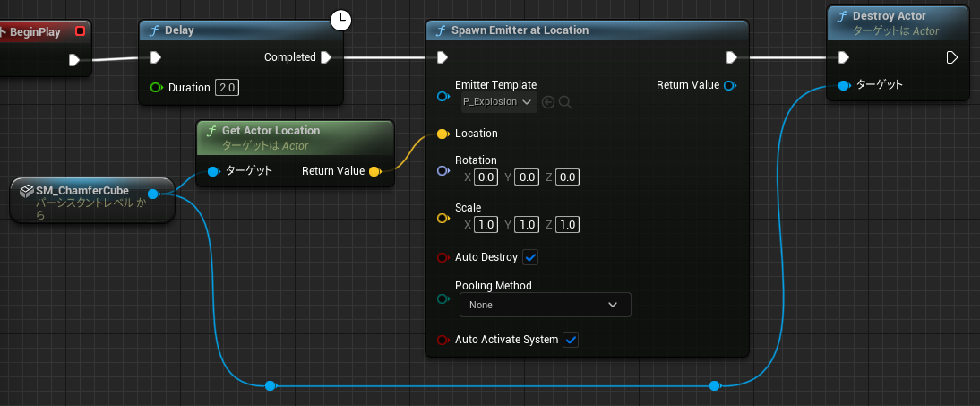Click the Destroy Actor exec output pin

pyautogui.click(x=952, y=57)
